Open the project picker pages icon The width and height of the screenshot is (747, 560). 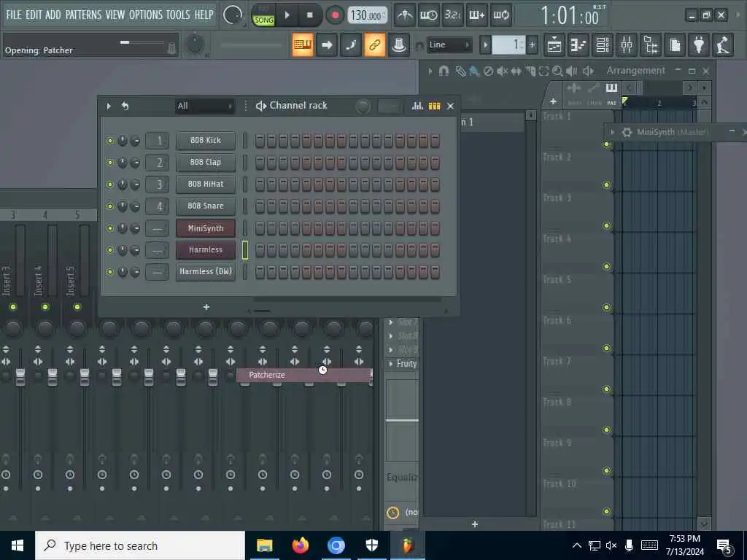(x=675, y=44)
